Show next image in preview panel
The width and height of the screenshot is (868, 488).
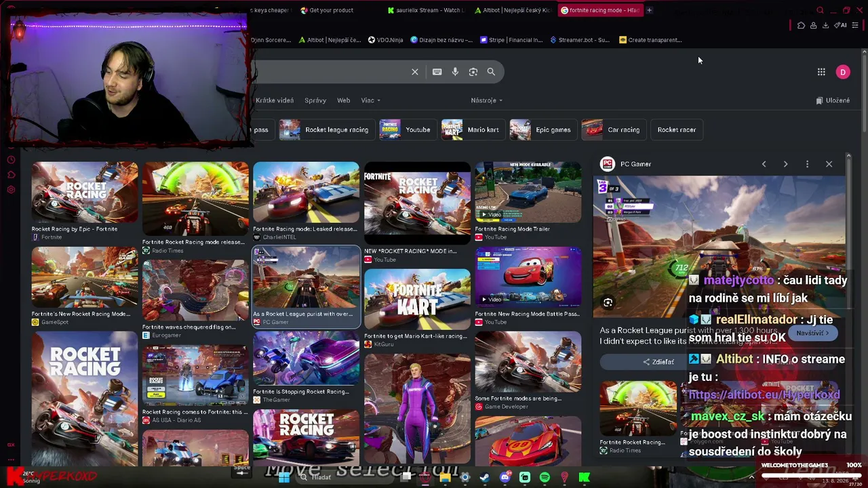click(x=785, y=164)
